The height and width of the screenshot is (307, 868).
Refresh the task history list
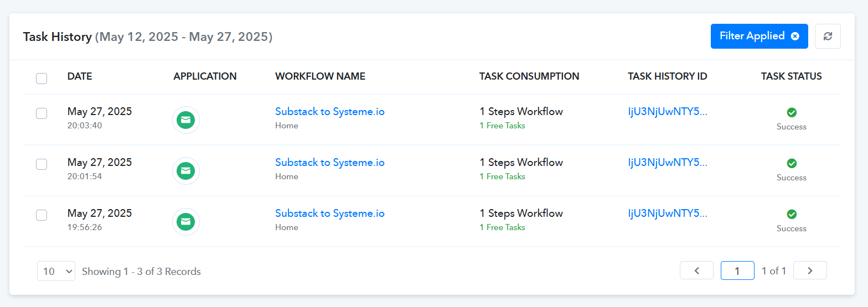point(828,36)
